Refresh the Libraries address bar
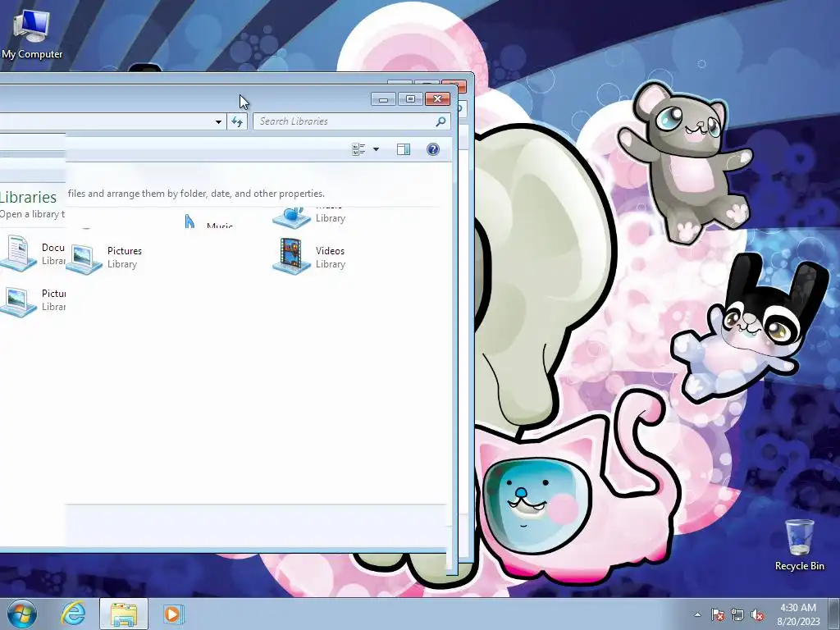The height and width of the screenshot is (630, 840). (237, 121)
